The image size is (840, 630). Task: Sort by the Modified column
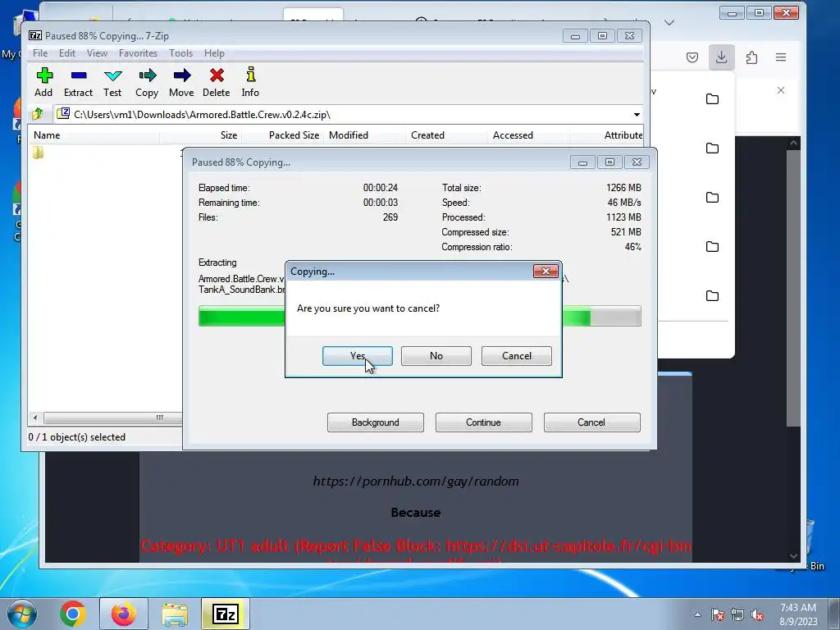coord(365,135)
